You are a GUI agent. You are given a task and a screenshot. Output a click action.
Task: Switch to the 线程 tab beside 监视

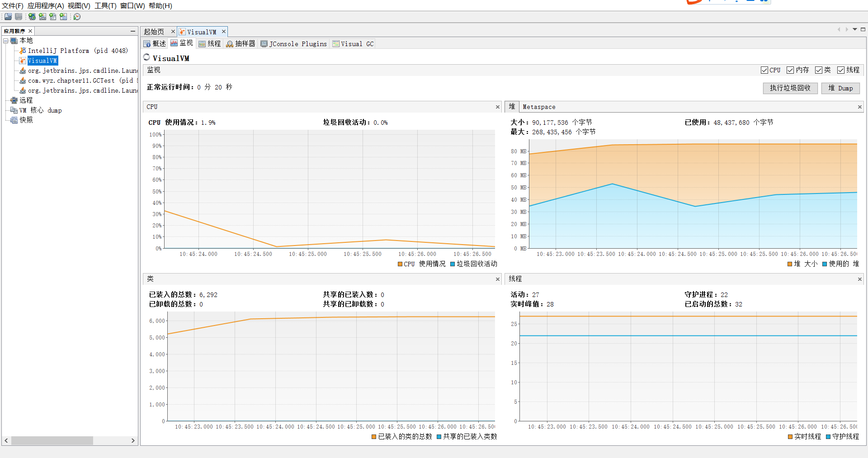[210, 43]
